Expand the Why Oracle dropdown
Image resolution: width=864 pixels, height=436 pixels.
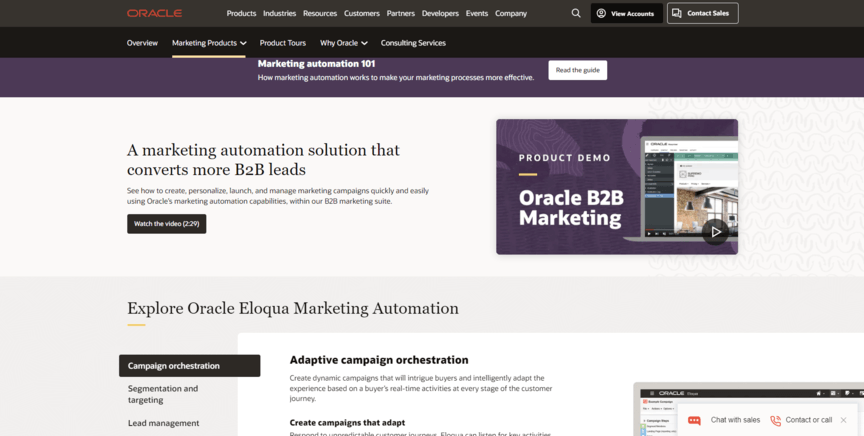pos(343,42)
